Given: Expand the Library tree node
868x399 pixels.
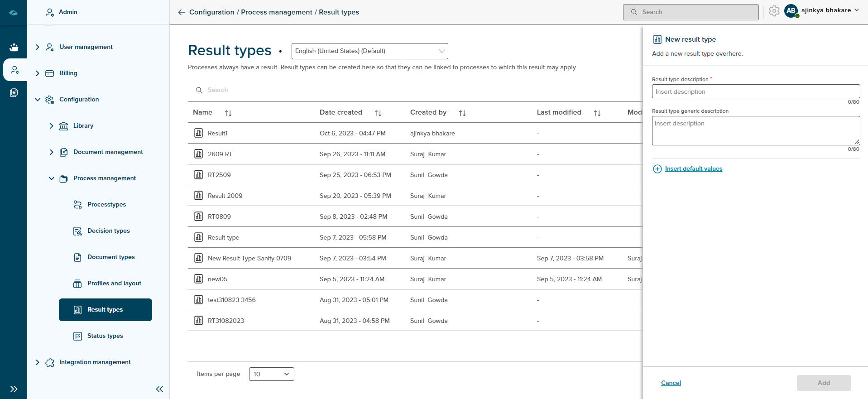Looking at the screenshot, I should (52, 126).
